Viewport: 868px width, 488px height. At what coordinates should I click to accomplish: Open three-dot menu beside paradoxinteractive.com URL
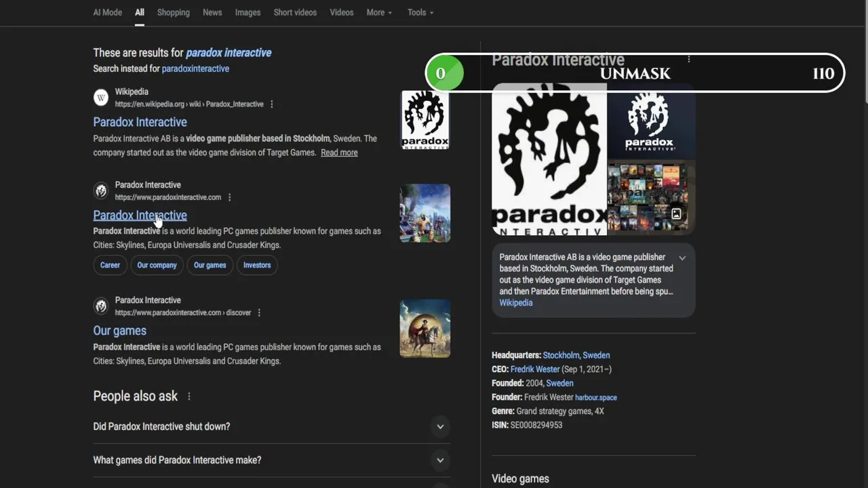(x=229, y=197)
